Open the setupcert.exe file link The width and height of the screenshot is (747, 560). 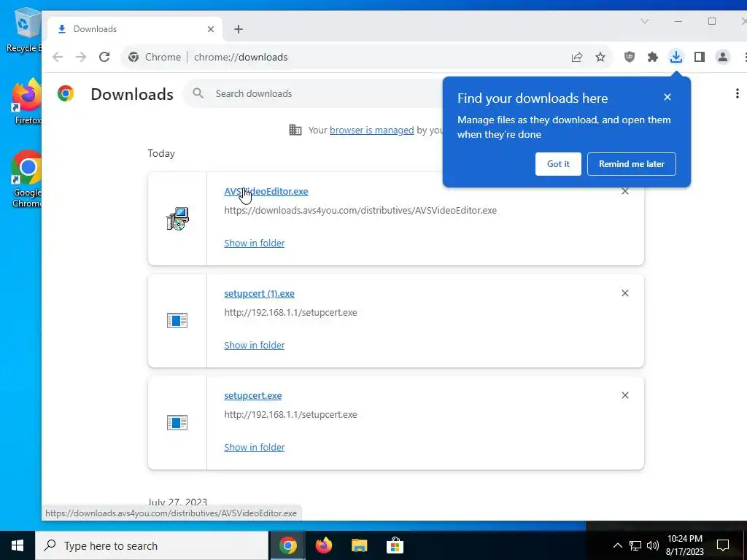tap(252, 395)
